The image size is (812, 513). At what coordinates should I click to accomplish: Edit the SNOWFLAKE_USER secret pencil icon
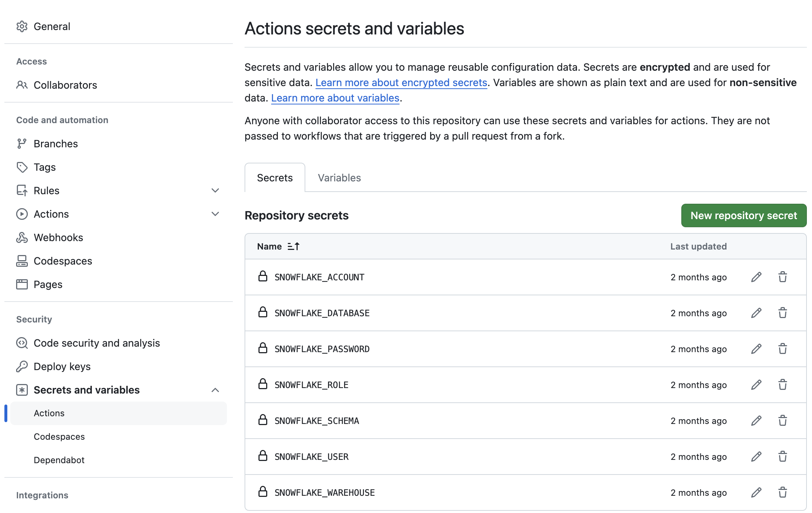pos(756,457)
